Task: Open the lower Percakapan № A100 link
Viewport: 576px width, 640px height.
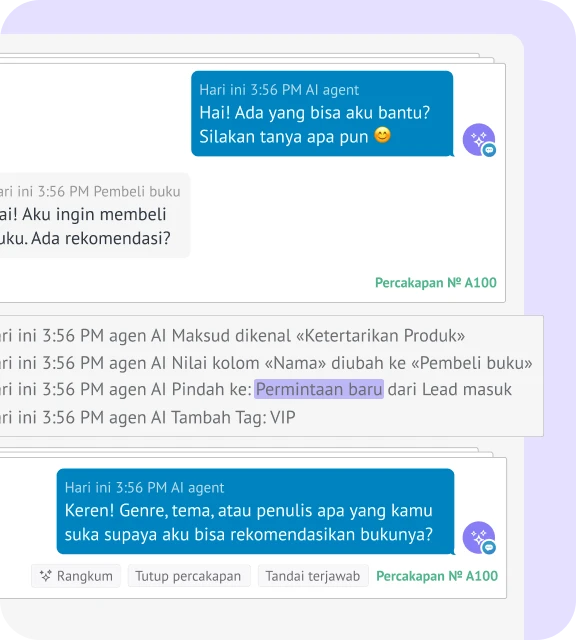Action: [x=437, y=576]
